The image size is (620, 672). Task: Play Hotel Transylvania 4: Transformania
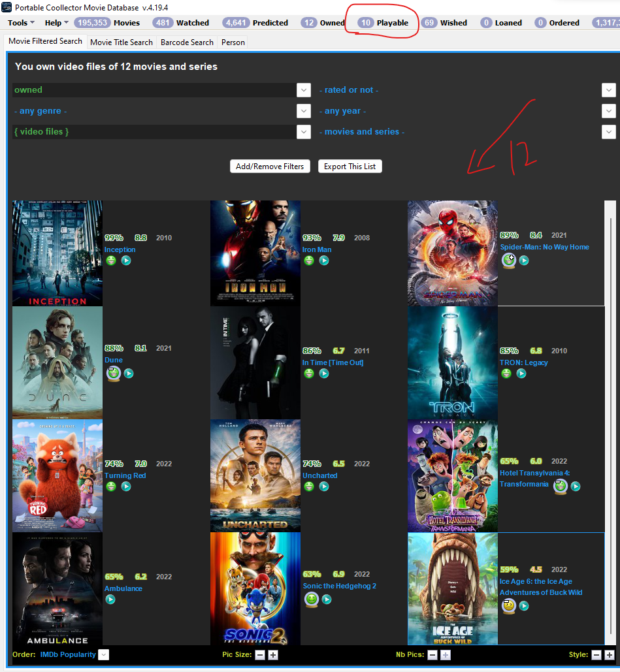(576, 487)
